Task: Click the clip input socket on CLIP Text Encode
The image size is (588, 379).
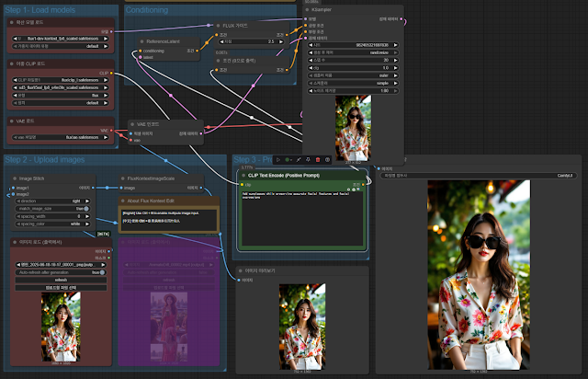Action: [242, 184]
